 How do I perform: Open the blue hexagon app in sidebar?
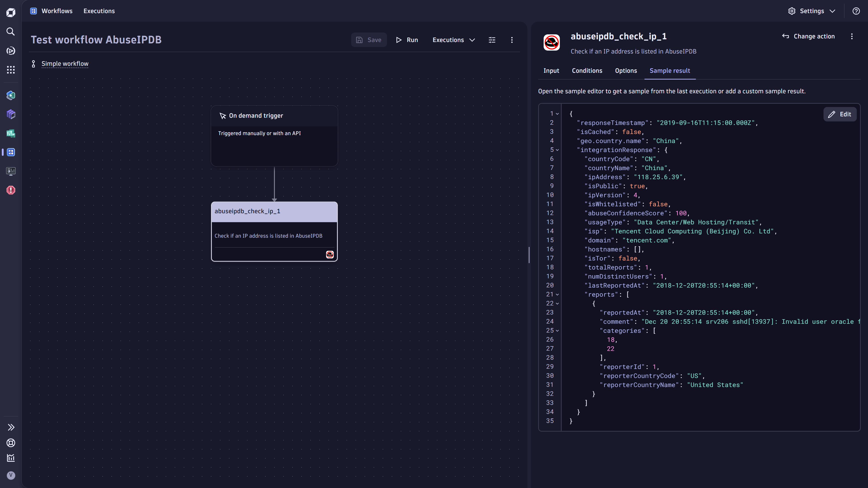pos(11,95)
